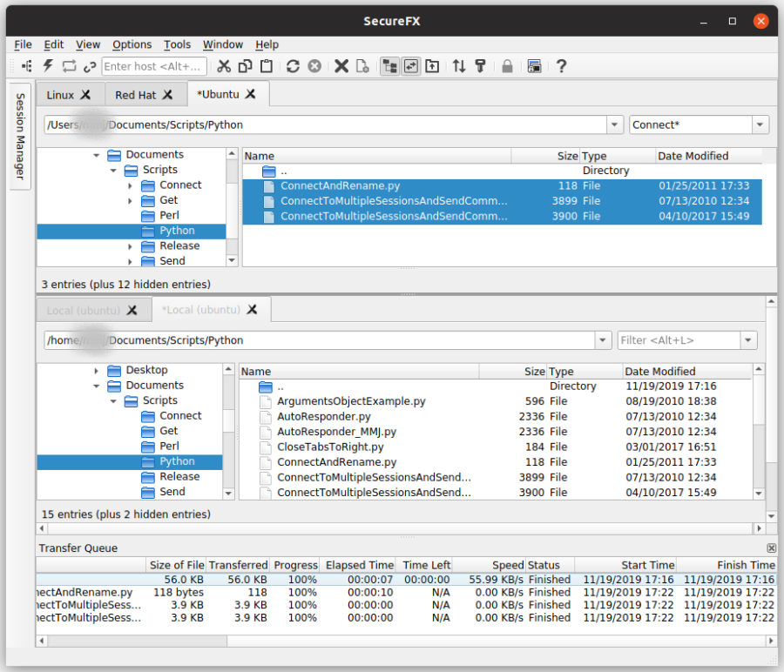Click the Reconnect arrows icon

(69, 66)
